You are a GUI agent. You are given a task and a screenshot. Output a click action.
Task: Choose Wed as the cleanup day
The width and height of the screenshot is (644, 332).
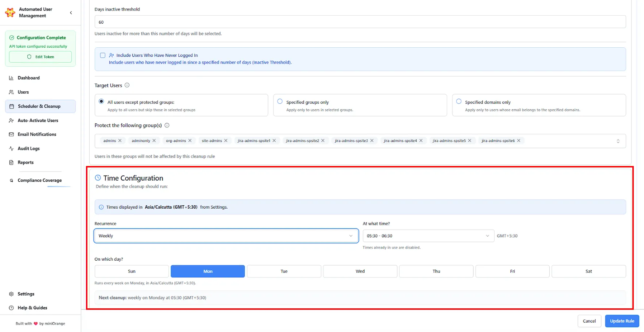click(360, 271)
